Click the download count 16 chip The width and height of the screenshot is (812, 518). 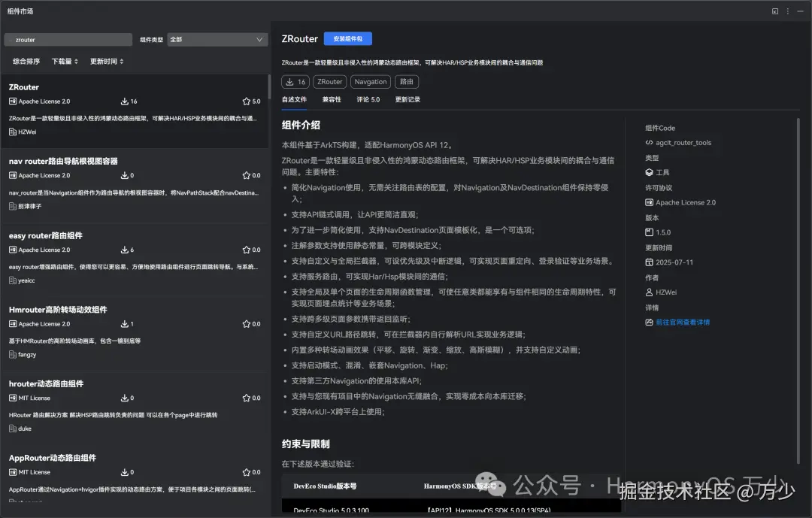295,82
